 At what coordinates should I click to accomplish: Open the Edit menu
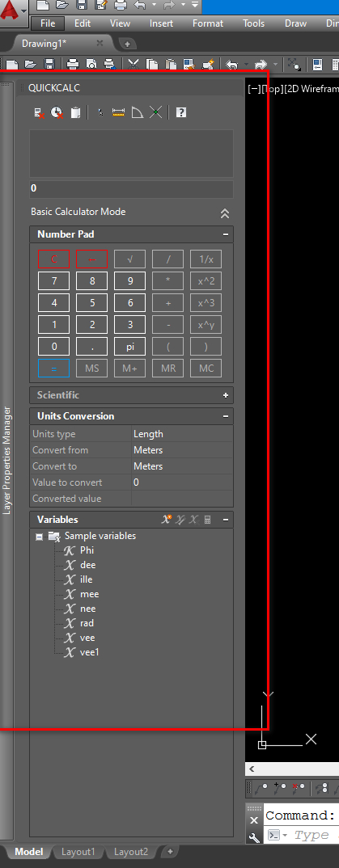[83, 23]
